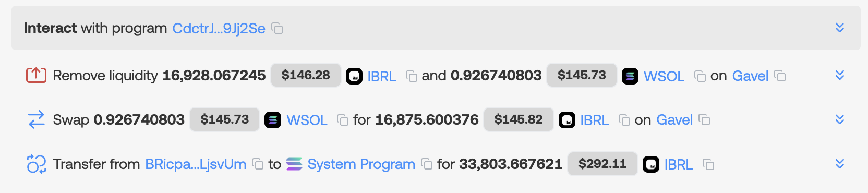Screen dimensions: 868x193
Task: Copy System Program address
Action: (x=427, y=164)
